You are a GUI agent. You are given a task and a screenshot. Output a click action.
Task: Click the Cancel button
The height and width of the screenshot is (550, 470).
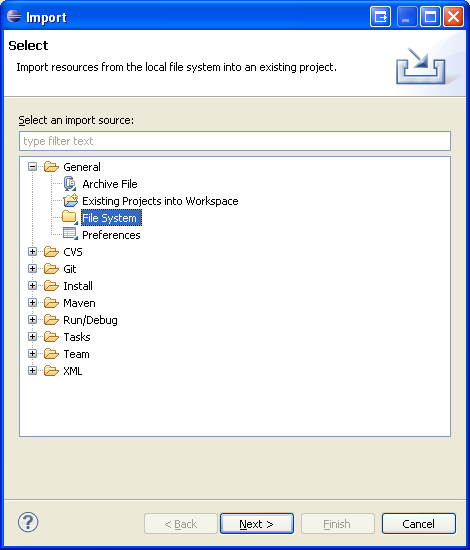(x=418, y=524)
